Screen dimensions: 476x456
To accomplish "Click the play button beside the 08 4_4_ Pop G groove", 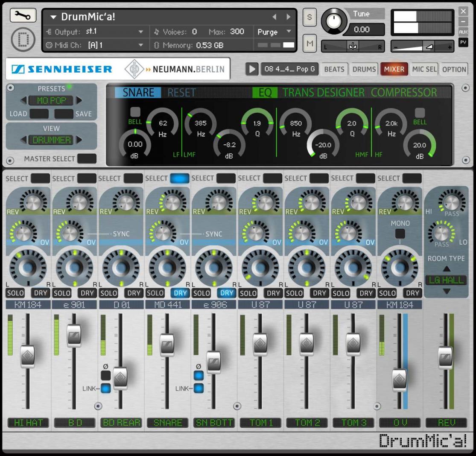I will [252, 69].
